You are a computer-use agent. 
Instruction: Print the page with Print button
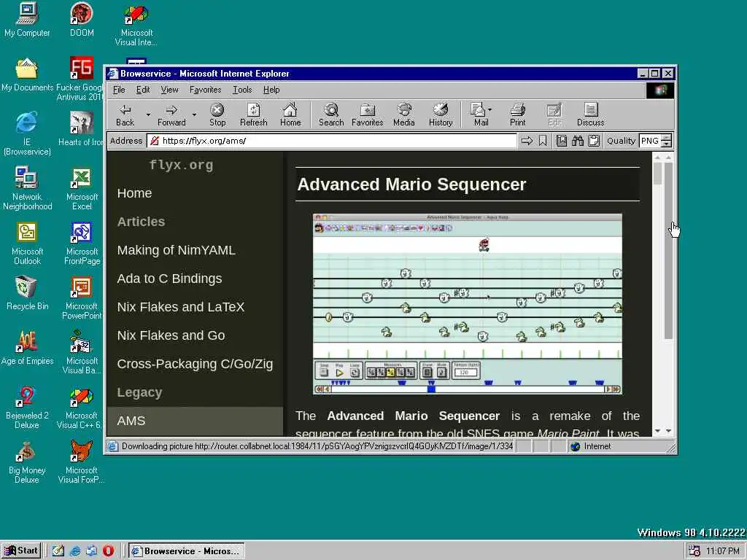pyautogui.click(x=517, y=114)
